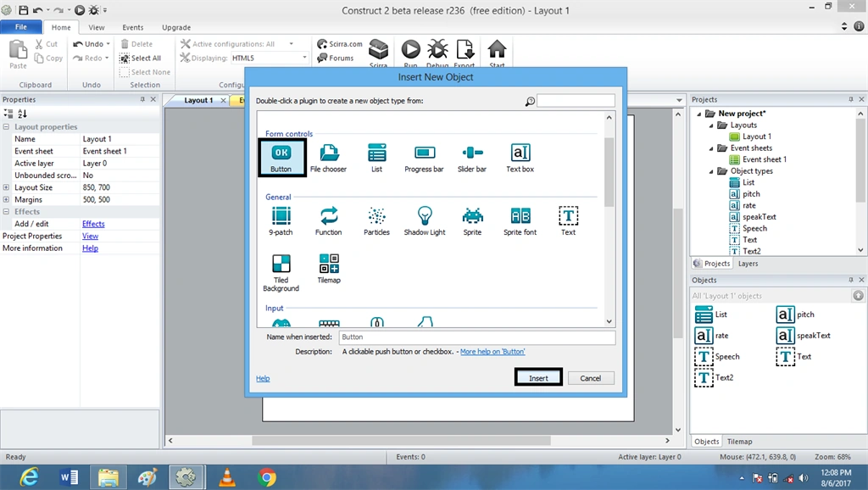Select the Sprite font plugin icon
Image resolution: width=868 pixels, height=490 pixels.
(520, 221)
